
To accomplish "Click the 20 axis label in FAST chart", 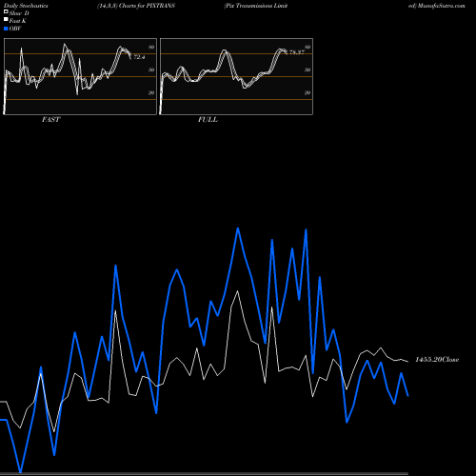I will point(151,92).
